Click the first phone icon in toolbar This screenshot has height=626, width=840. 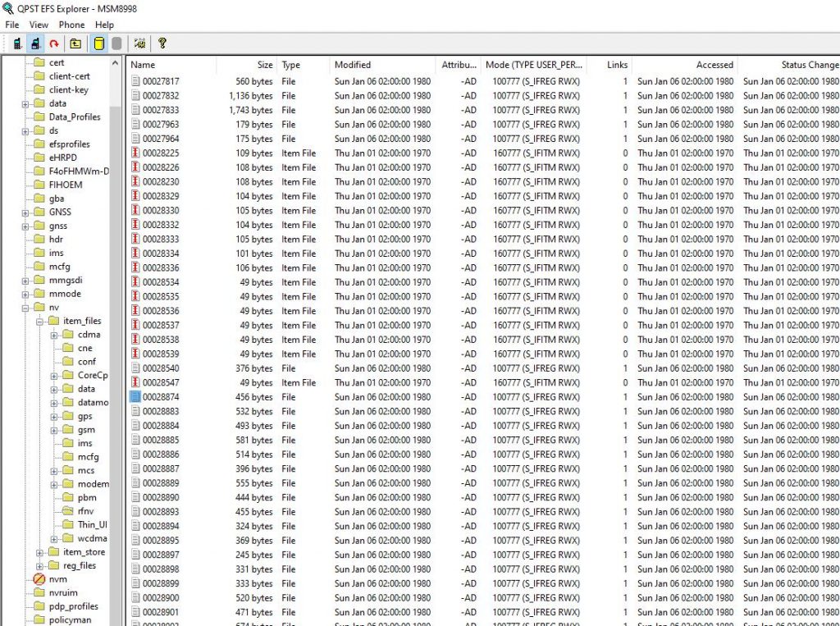16,43
